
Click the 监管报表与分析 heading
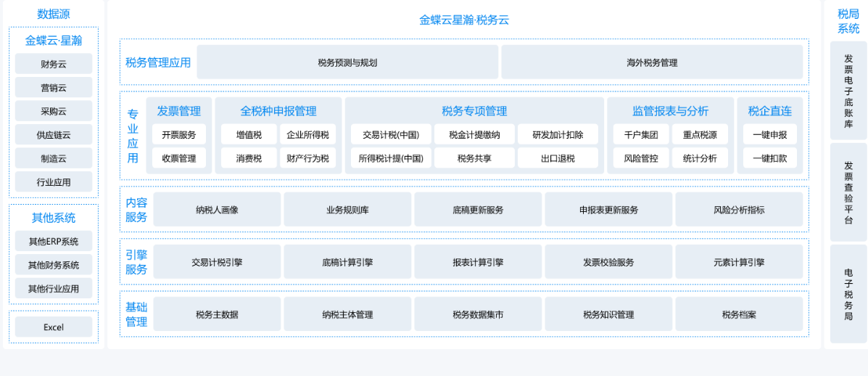point(670,111)
